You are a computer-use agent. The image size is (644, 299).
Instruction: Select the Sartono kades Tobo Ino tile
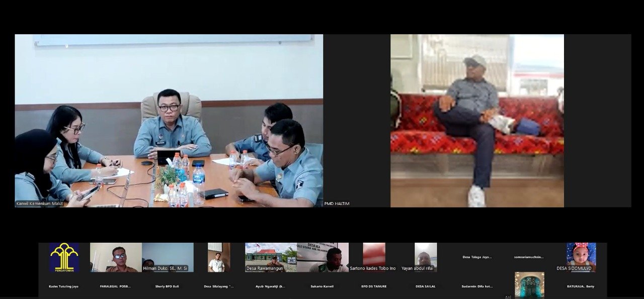374,257
